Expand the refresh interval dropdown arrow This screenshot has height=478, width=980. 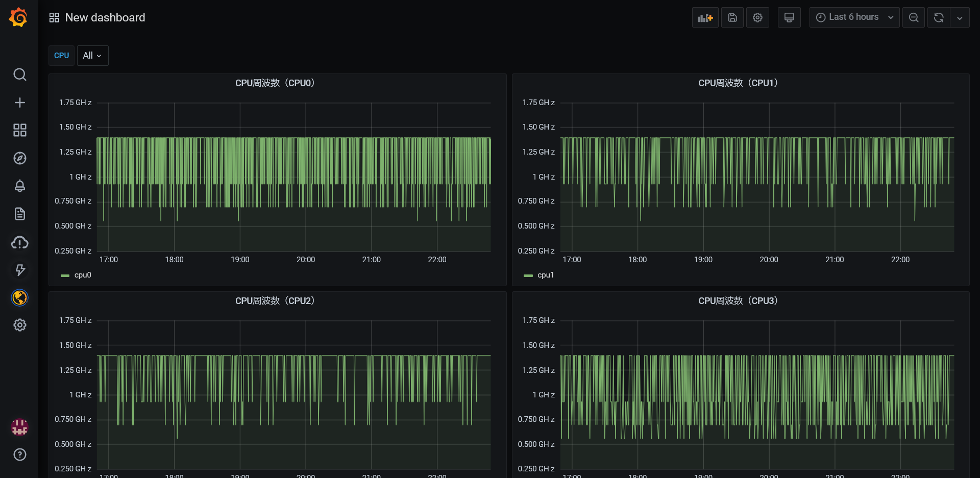pos(960,18)
